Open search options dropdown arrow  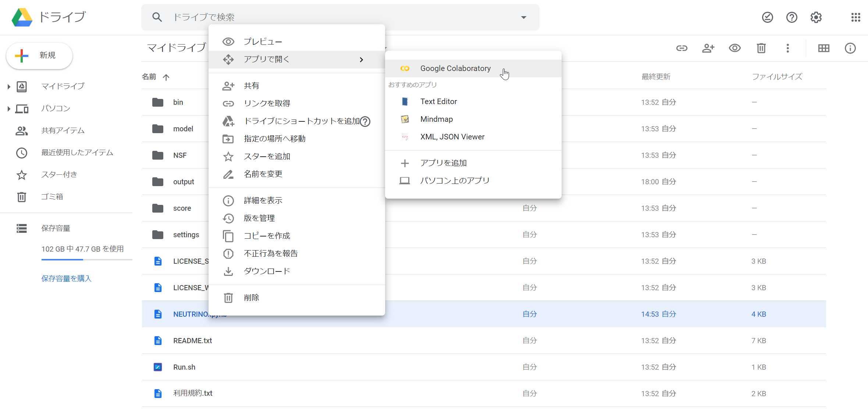[x=524, y=17]
